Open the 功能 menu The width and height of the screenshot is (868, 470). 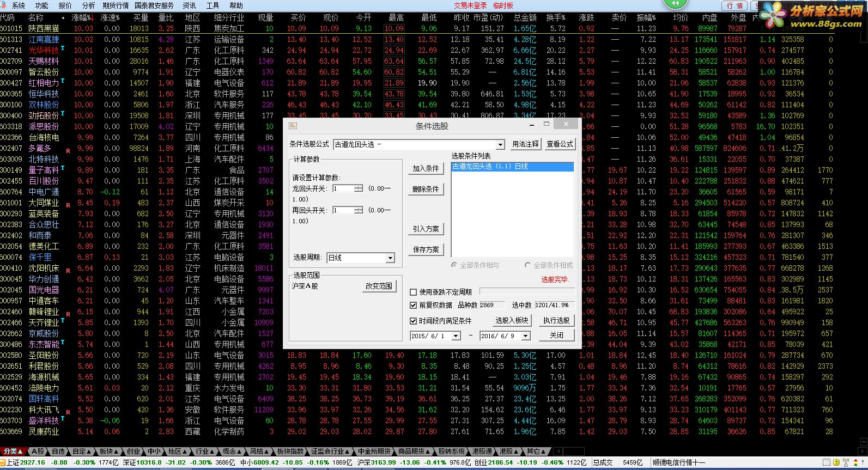pyautogui.click(x=42, y=5)
